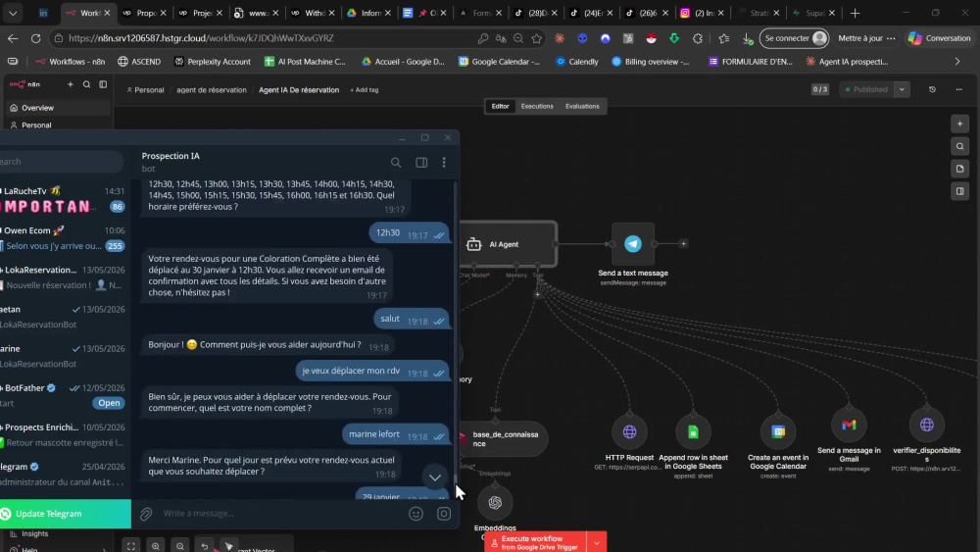Click the browser address bar URL
The height and width of the screenshot is (552, 980).
201,38
